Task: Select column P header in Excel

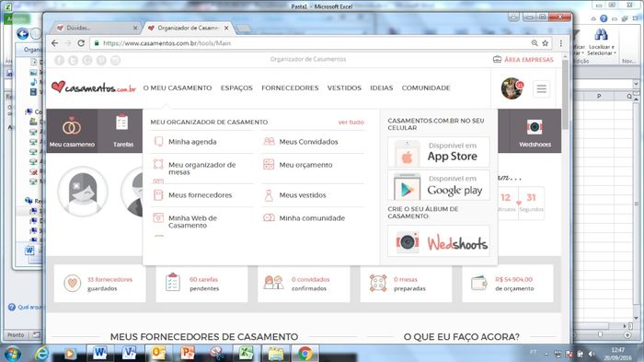Action: tap(599, 97)
